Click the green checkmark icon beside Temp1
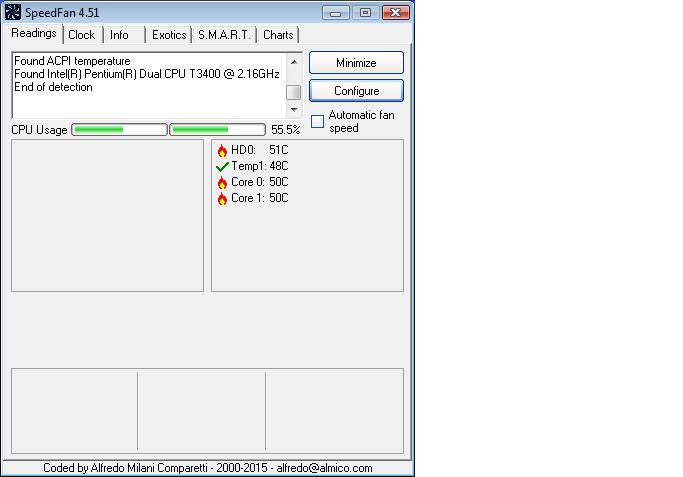The image size is (683, 477). tap(222, 166)
